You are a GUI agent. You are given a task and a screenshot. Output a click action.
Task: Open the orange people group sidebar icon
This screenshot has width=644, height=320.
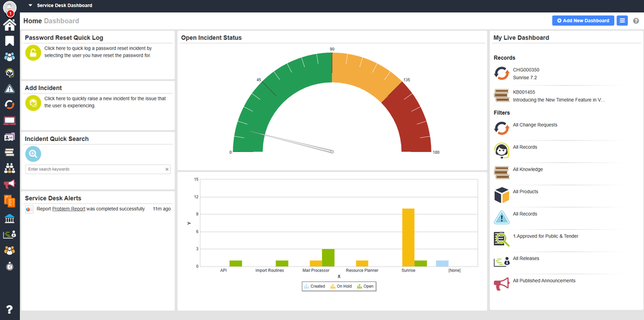(10, 250)
